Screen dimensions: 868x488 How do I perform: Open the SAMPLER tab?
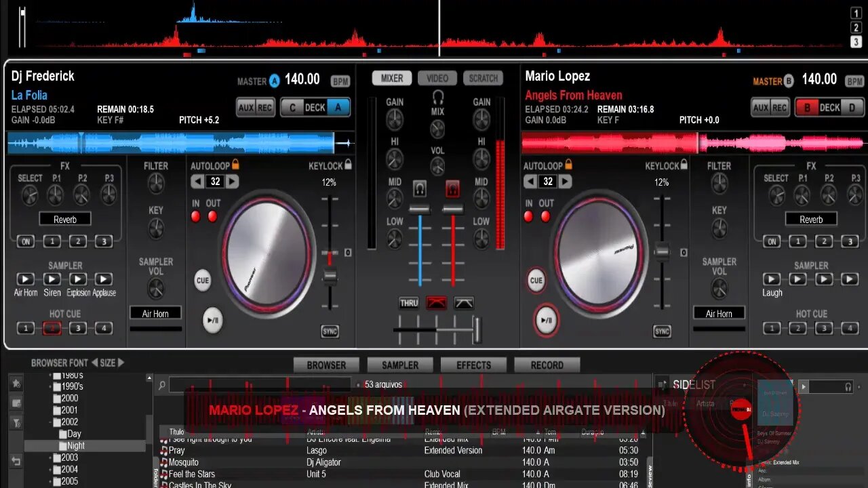pyautogui.click(x=400, y=365)
